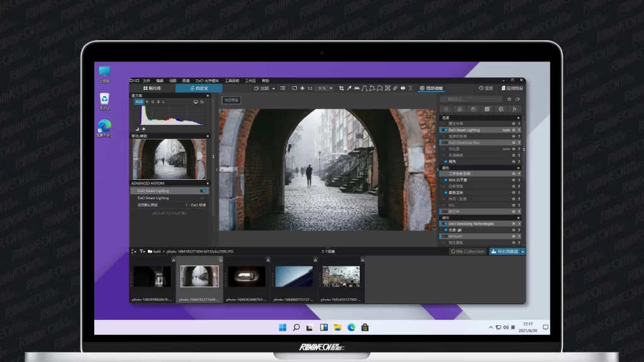The image size is (644, 362).
Task: Switch to the 照片库 (PhotoLibrary) tab
Action: point(152,89)
